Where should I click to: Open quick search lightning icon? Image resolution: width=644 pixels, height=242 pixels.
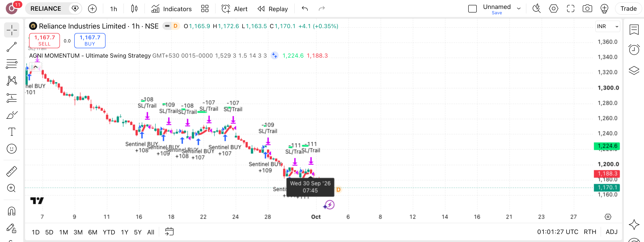[536, 9]
